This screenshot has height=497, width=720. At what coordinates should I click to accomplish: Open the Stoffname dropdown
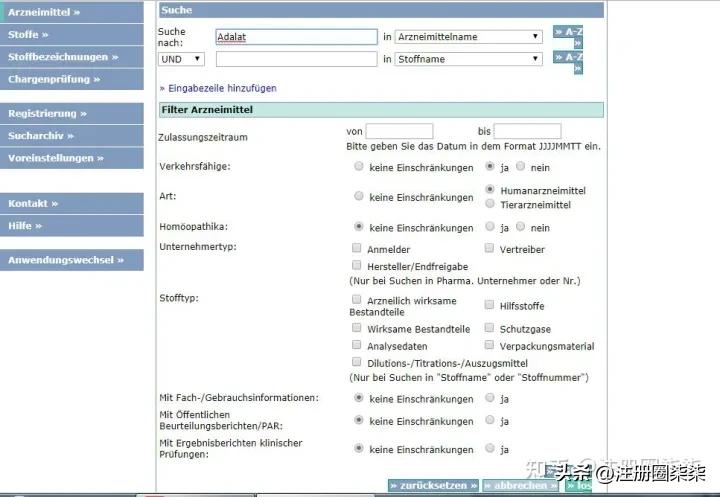point(468,59)
